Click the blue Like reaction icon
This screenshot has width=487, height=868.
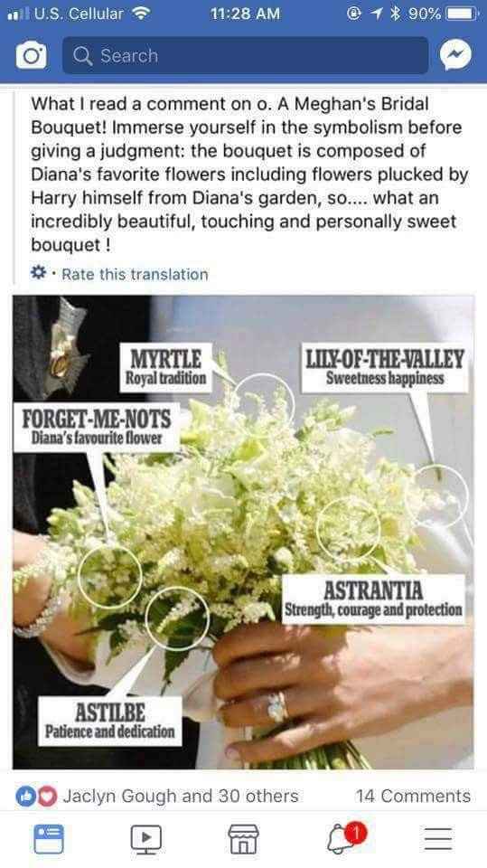pos(25,796)
